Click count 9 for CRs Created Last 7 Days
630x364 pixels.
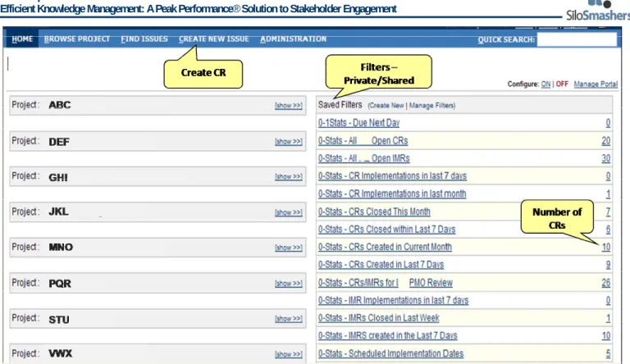pyautogui.click(x=609, y=265)
